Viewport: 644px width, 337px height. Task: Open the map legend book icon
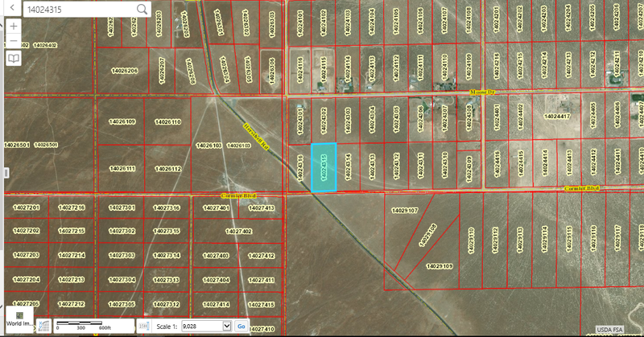coord(14,60)
